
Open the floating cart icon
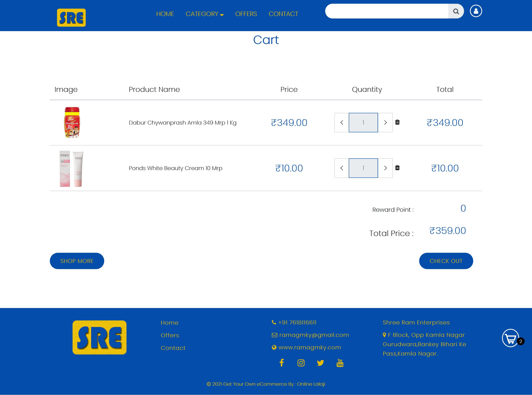[x=510, y=338]
